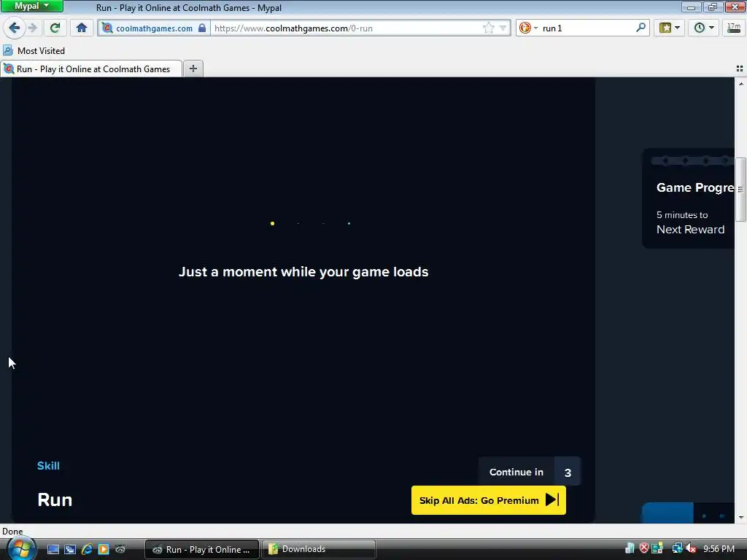Click the Game Progress panel heading

(695, 187)
